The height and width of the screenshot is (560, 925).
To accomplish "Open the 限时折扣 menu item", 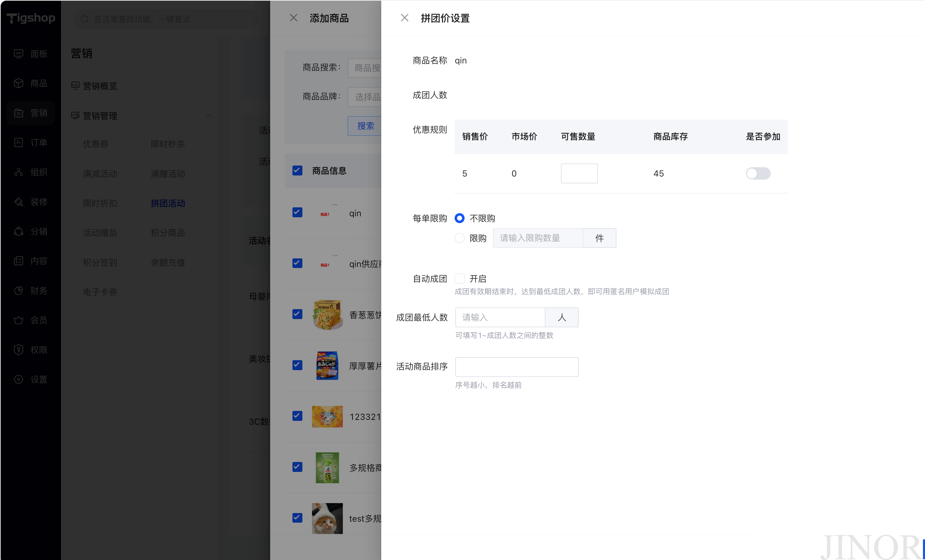I will [x=100, y=204].
